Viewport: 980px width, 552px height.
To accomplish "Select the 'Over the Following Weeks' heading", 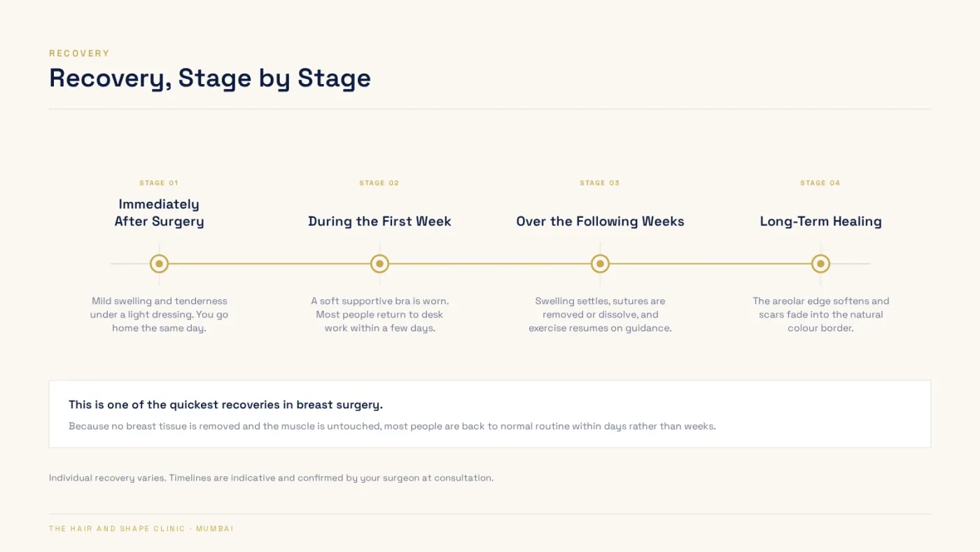I will 600,221.
